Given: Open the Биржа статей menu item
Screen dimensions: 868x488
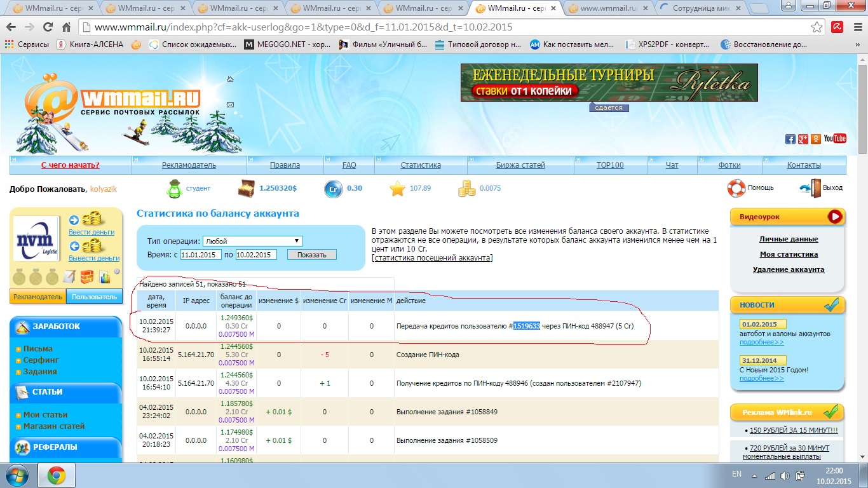Looking at the screenshot, I should click(520, 165).
